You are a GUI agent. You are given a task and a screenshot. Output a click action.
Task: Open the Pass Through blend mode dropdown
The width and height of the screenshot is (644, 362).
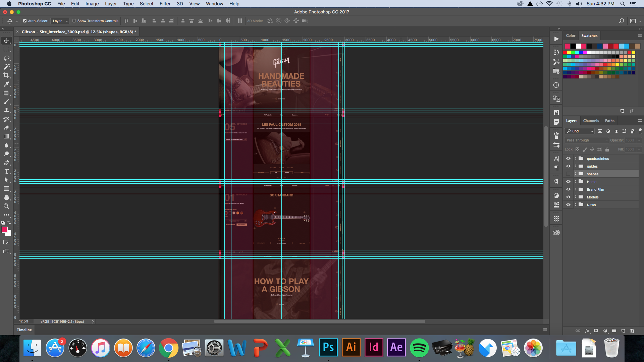click(x=587, y=140)
